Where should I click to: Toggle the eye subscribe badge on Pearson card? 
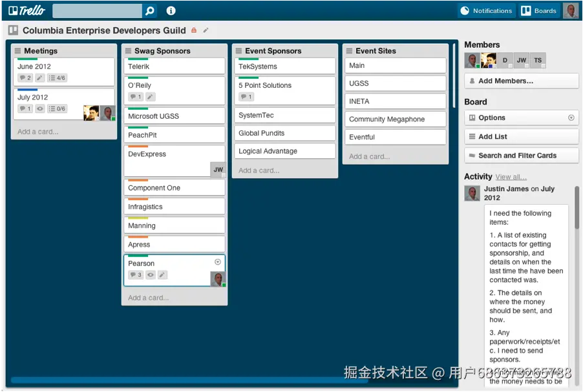150,274
